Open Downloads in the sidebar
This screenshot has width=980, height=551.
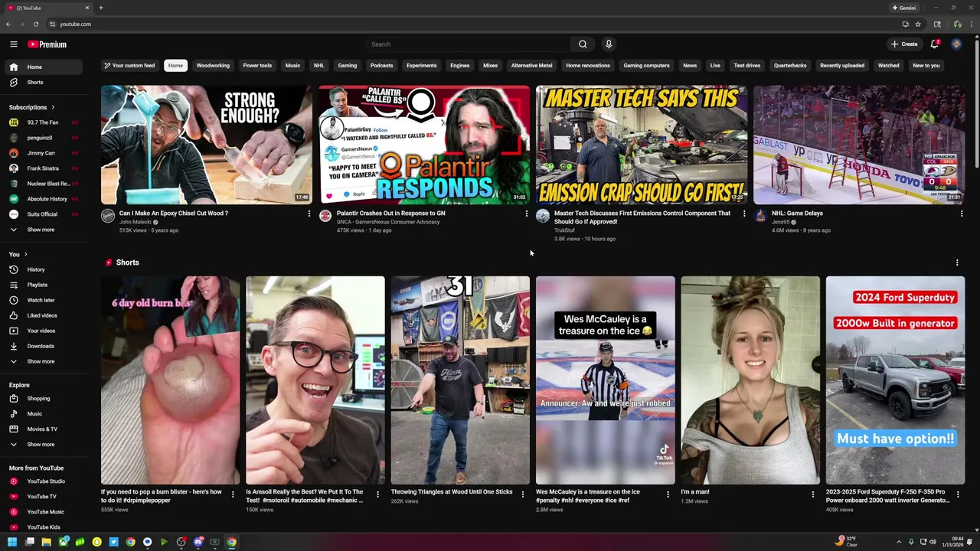coord(42,346)
